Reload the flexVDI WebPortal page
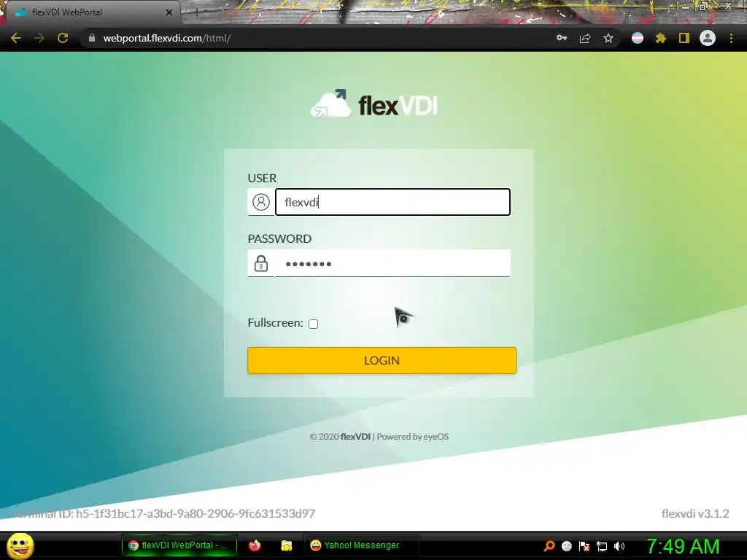Image resolution: width=747 pixels, height=560 pixels. click(63, 38)
